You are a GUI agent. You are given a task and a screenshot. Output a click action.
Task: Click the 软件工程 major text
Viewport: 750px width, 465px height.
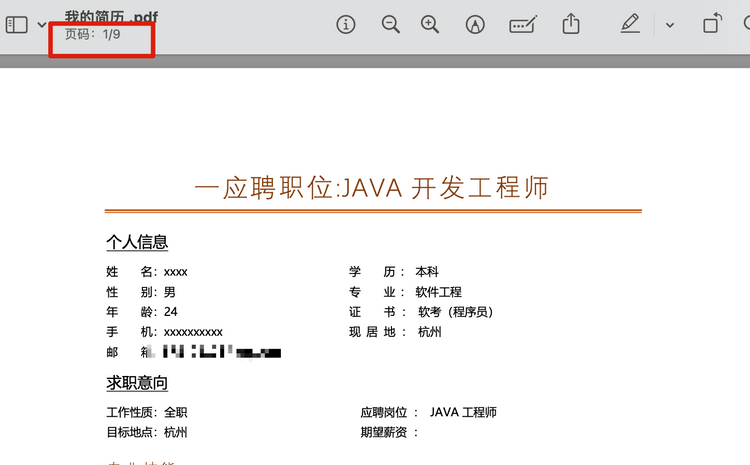point(439,292)
